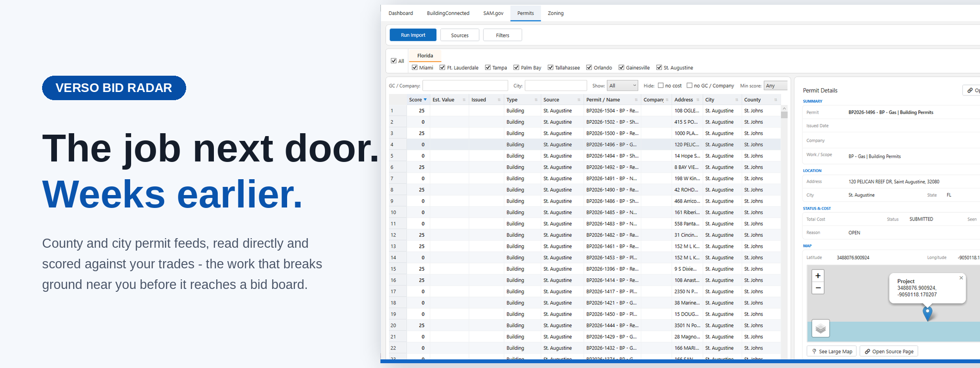The image size is (980, 368).
Task: Open the Source column handle icon
Action: coord(579,100)
